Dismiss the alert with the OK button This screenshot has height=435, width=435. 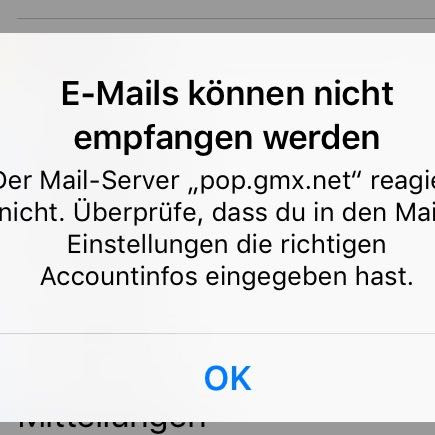[227, 378]
